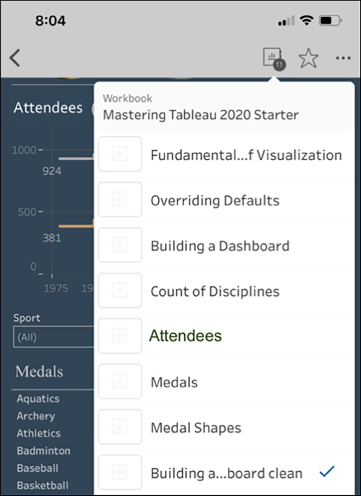
Task: Select Aquatics in the Medals list
Action: click(x=38, y=399)
